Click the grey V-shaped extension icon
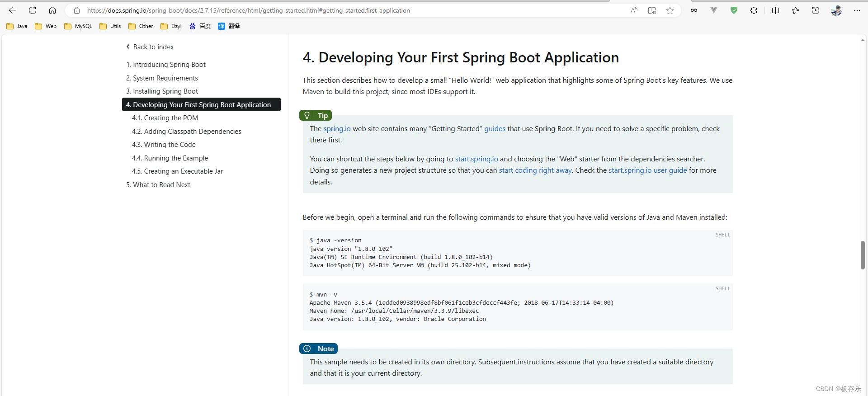This screenshot has width=868, height=396. pos(714,10)
